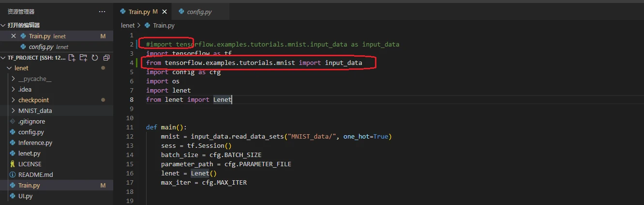Click the 资源管理器 panel title
644x205 pixels.
(x=21, y=12)
